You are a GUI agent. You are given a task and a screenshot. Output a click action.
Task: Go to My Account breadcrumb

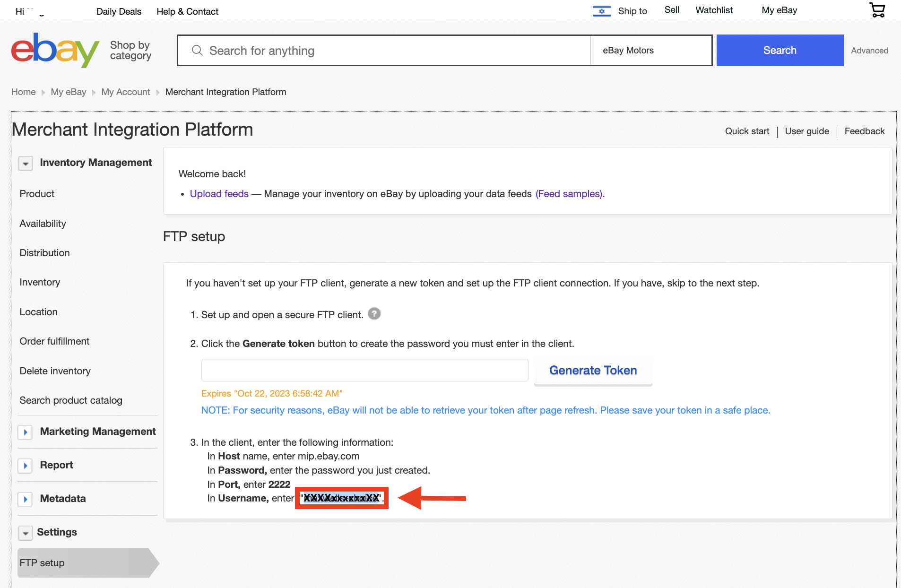point(125,92)
